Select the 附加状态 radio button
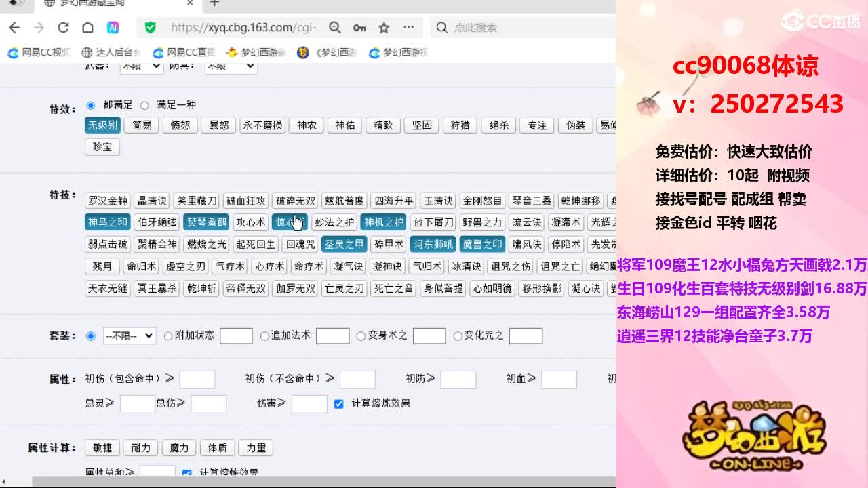 pyautogui.click(x=168, y=335)
